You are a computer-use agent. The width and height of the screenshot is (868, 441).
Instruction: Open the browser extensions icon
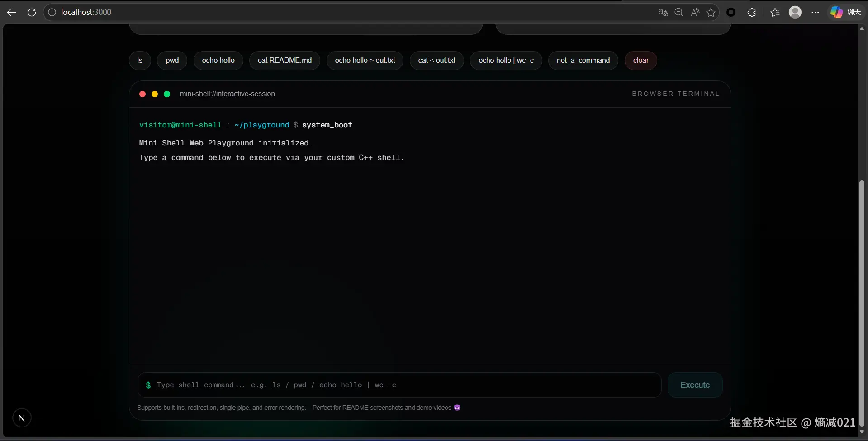tap(752, 12)
